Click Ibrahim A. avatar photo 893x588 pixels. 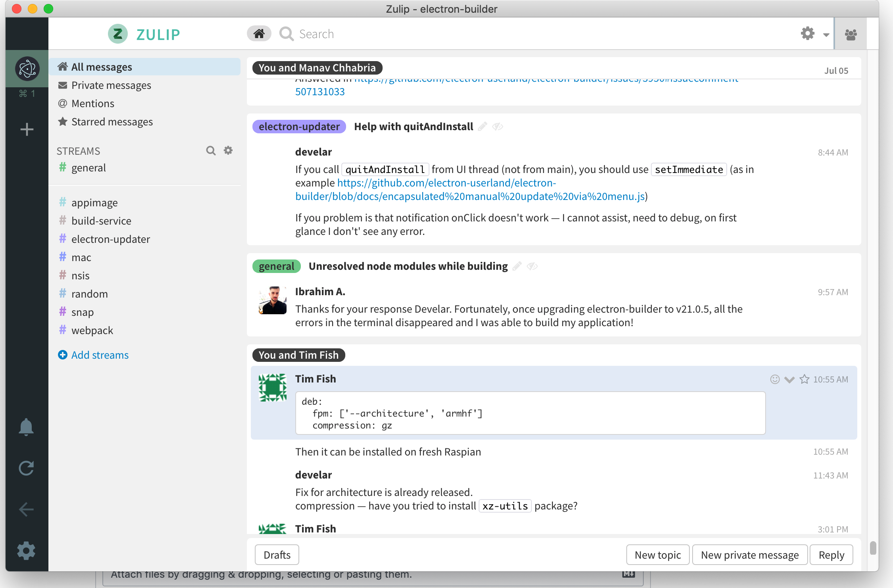click(273, 300)
